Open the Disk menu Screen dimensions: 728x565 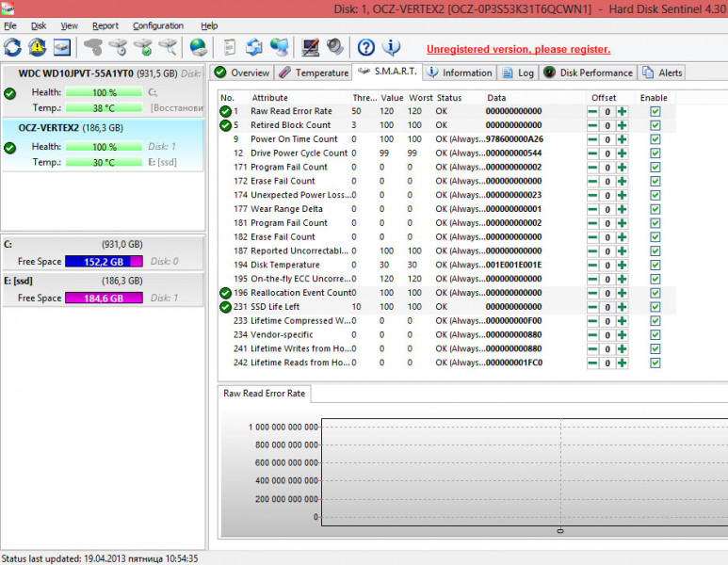click(x=39, y=25)
